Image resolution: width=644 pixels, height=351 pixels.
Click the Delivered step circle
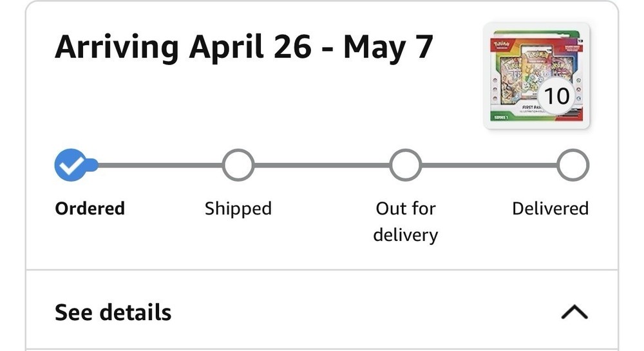[x=573, y=166]
